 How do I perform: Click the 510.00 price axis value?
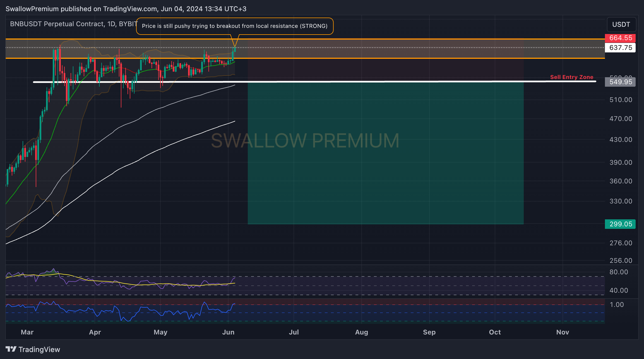pos(621,100)
